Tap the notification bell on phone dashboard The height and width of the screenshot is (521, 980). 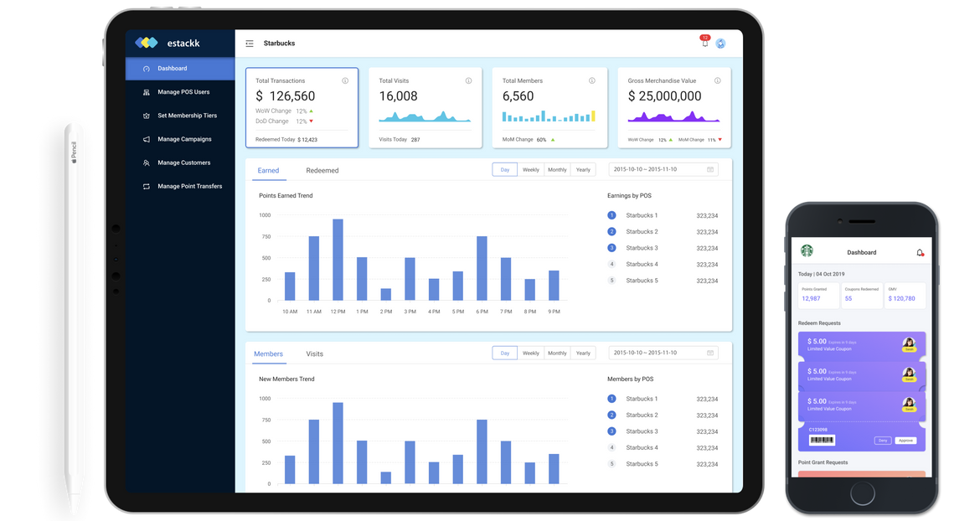920,252
